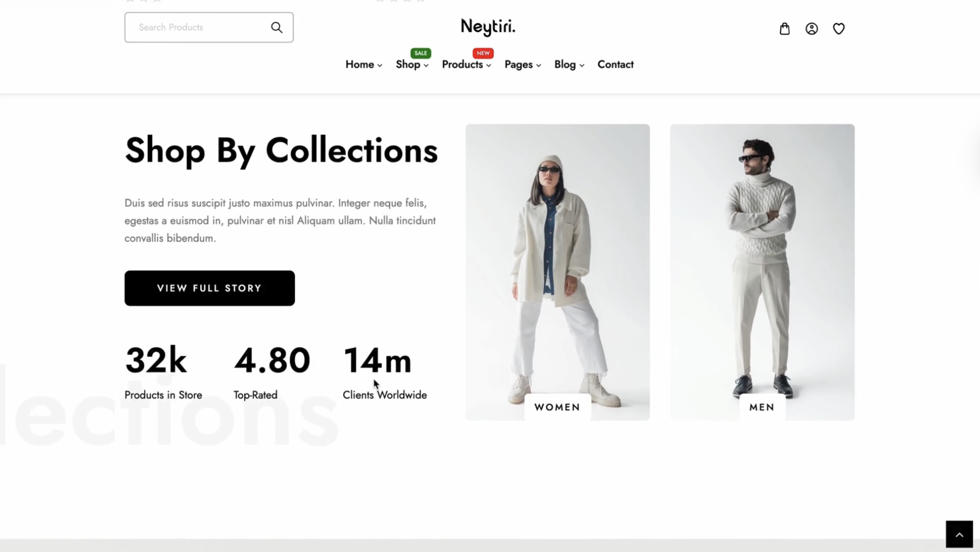The image size is (980, 552).
Task: Click the Clients Worldwide label
Action: [385, 395]
